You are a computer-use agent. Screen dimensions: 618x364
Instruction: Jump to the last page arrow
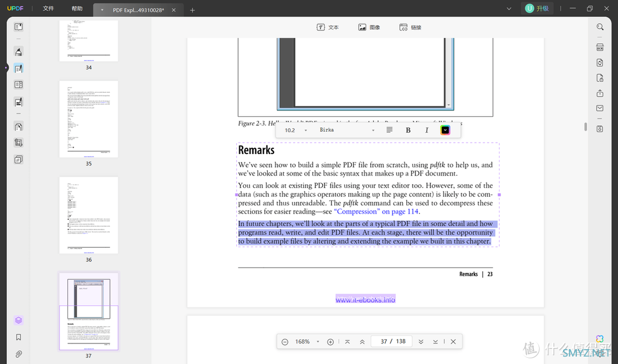tap(435, 342)
